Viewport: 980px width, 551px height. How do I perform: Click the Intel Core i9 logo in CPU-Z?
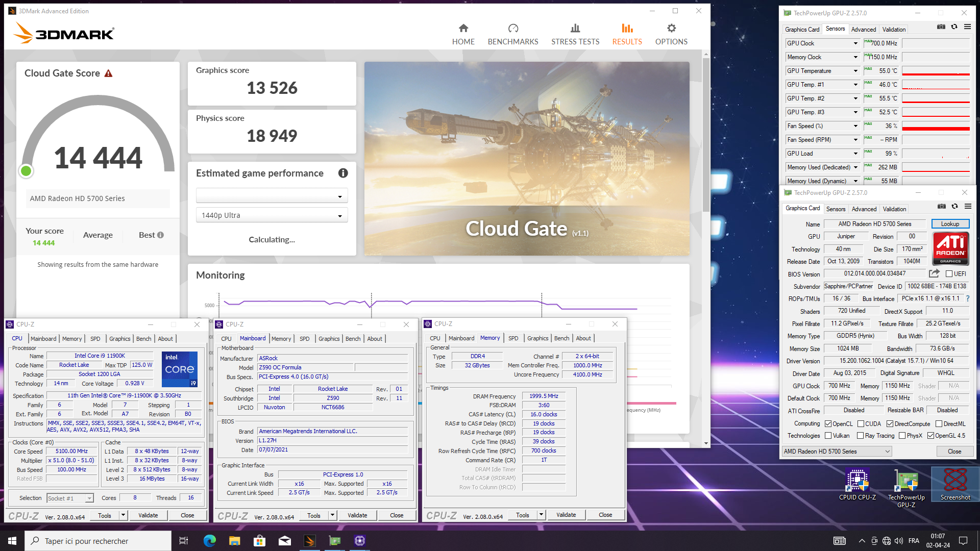pos(180,369)
